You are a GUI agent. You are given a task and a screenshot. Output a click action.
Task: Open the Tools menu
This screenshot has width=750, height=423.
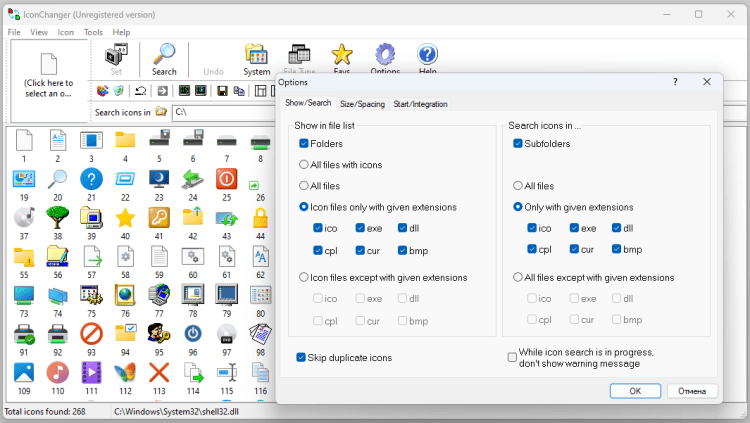(93, 32)
